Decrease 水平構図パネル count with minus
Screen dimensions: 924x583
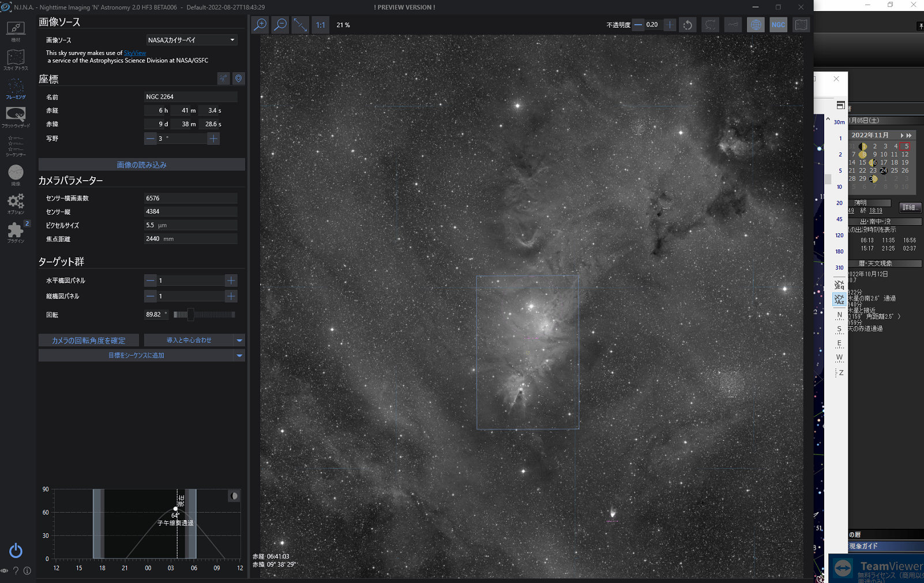click(x=151, y=281)
